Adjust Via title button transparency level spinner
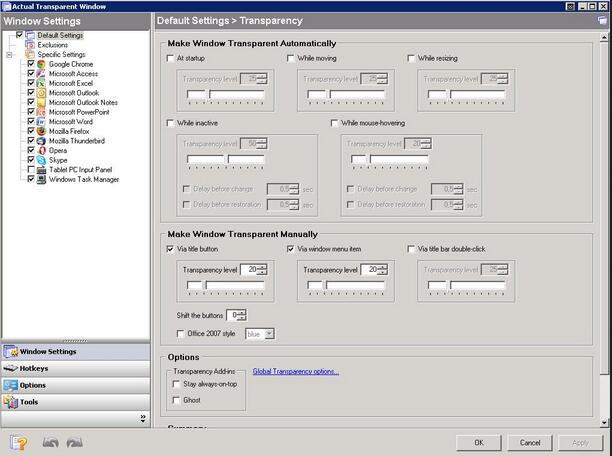This screenshot has width=612, height=456. [x=263, y=269]
